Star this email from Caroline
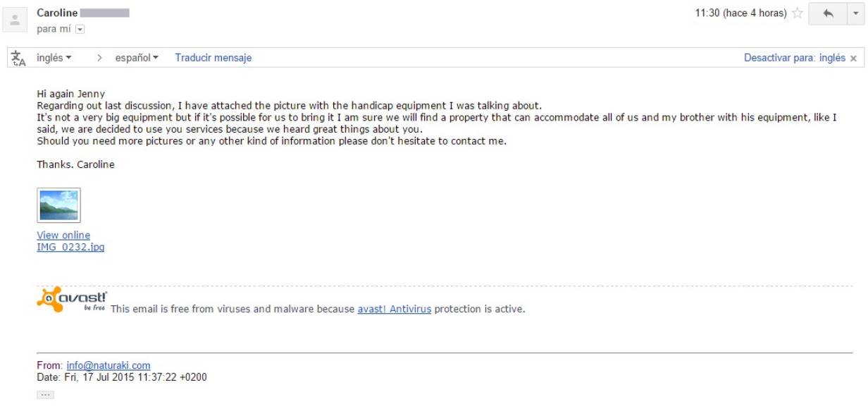The width and height of the screenshot is (868, 409). pos(798,13)
